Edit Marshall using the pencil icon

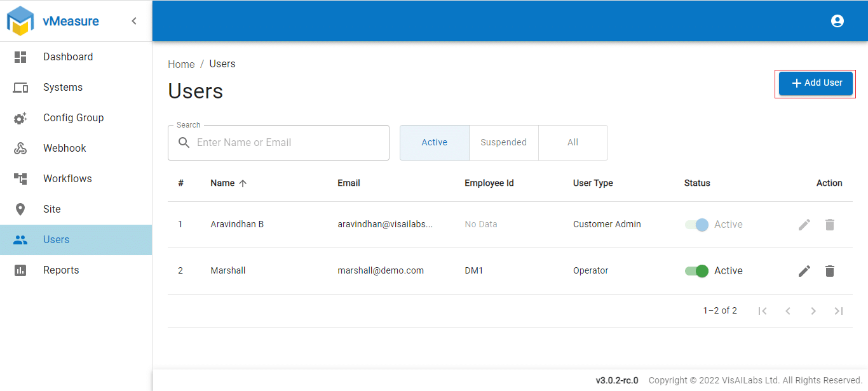pos(804,270)
